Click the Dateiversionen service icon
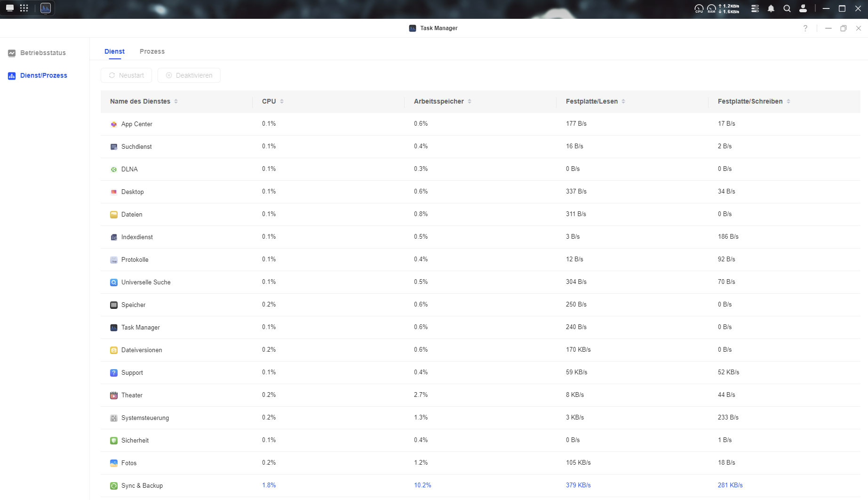 pos(113,350)
